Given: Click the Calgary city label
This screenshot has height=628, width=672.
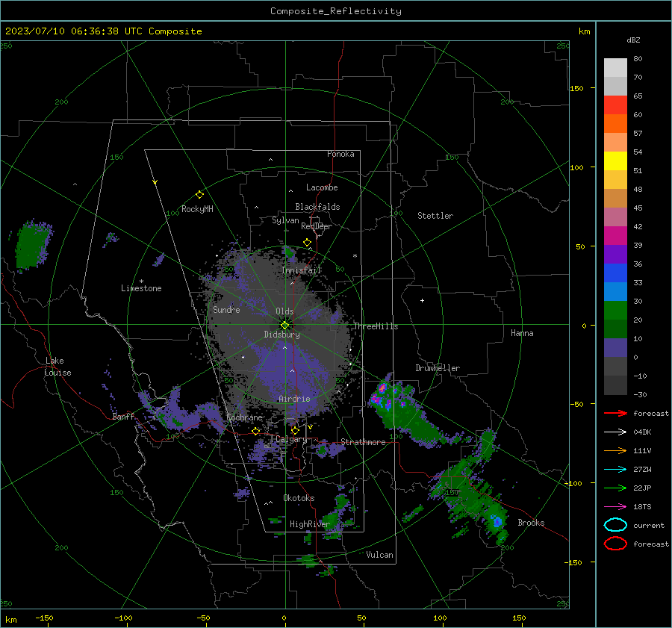Looking at the screenshot, I should 291,439.
